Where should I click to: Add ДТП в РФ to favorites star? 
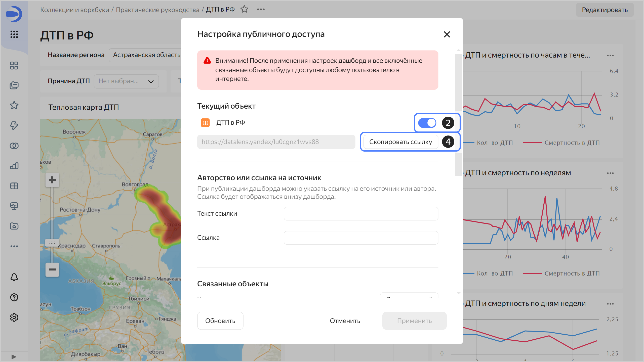[244, 10]
